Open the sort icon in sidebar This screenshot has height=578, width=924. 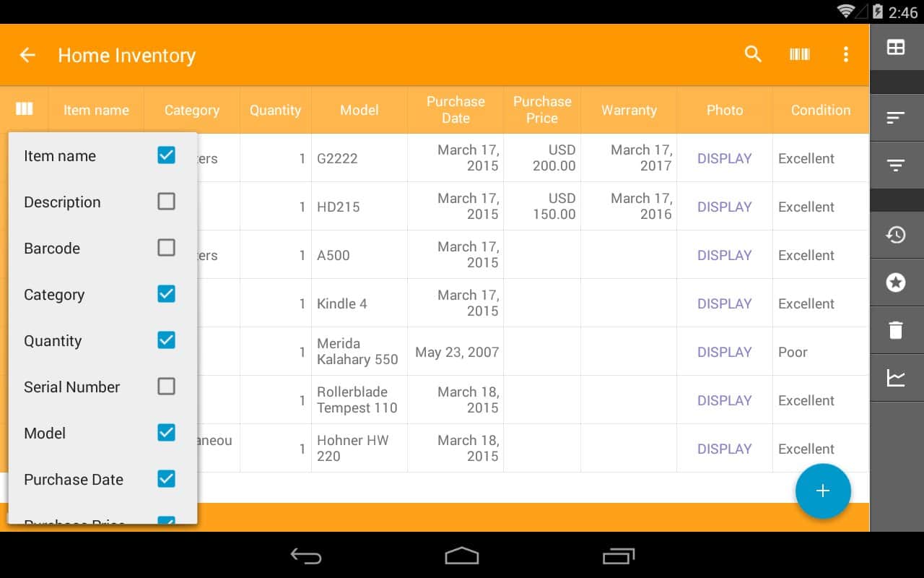coord(896,117)
